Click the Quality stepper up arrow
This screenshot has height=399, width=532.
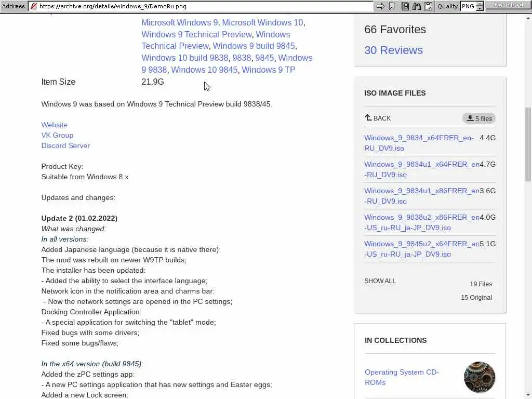tap(480, 4)
